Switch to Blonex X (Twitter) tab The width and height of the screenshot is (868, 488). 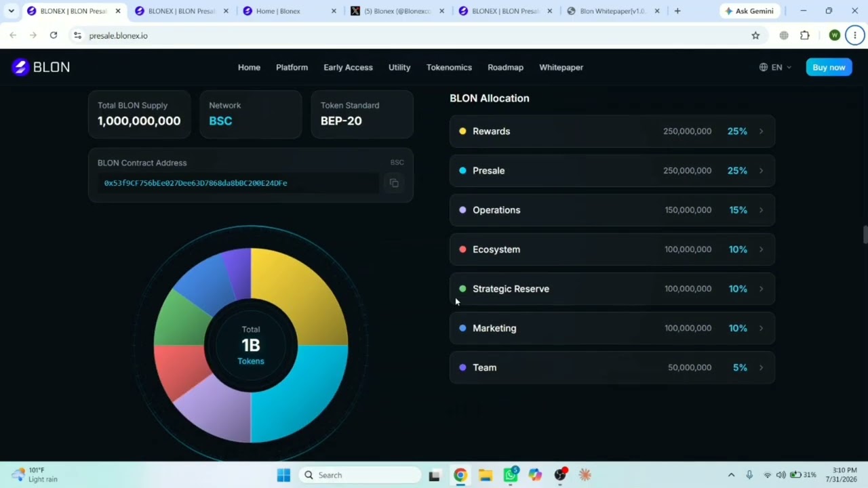tap(396, 11)
